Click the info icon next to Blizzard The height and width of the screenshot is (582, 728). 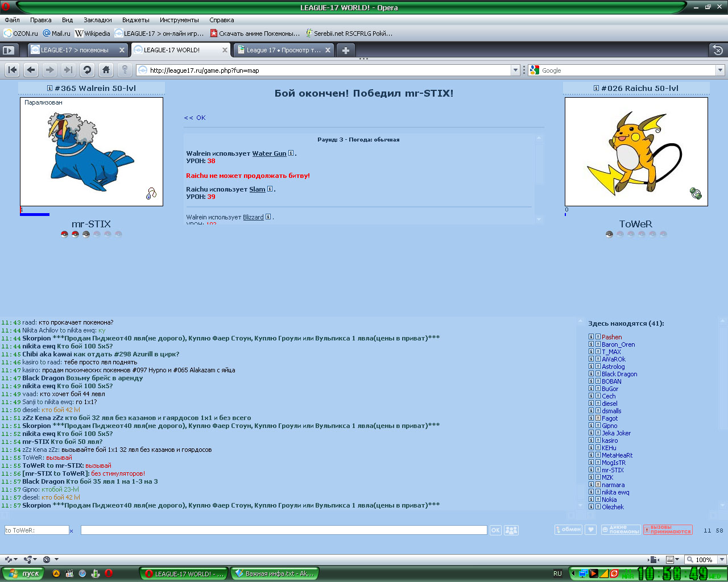pos(268,217)
